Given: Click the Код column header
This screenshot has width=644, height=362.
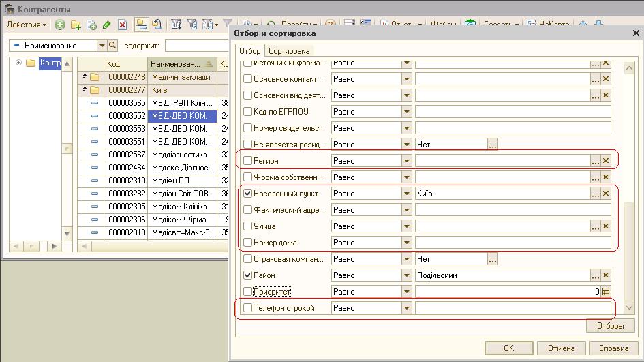Looking at the screenshot, I should coord(125,63).
